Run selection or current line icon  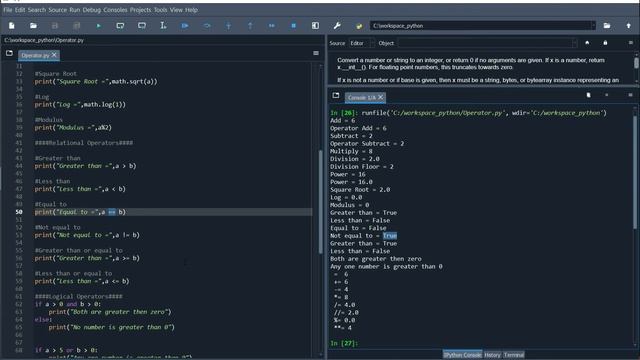pos(163,26)
